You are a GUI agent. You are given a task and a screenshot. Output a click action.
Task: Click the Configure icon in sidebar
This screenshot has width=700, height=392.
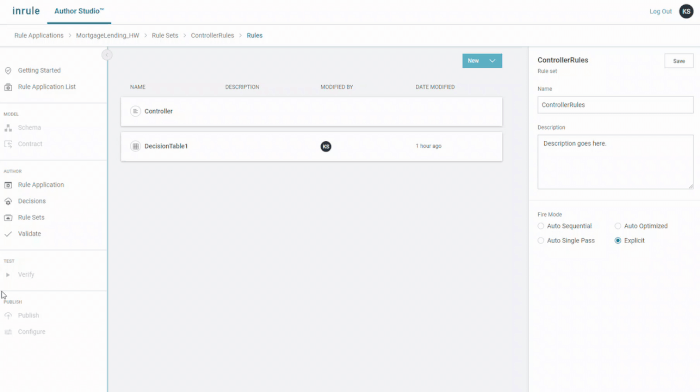(8, 332)
